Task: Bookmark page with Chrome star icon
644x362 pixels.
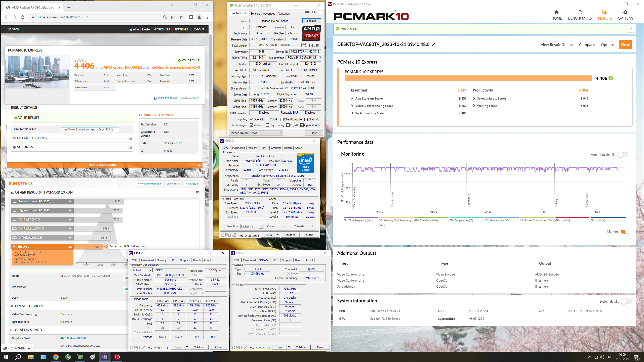Action: [x=181, y=17]
